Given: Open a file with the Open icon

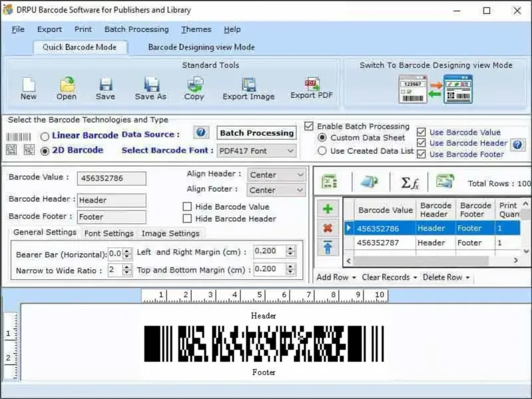Looking at the screenshot, I should [x=67, y=84].
